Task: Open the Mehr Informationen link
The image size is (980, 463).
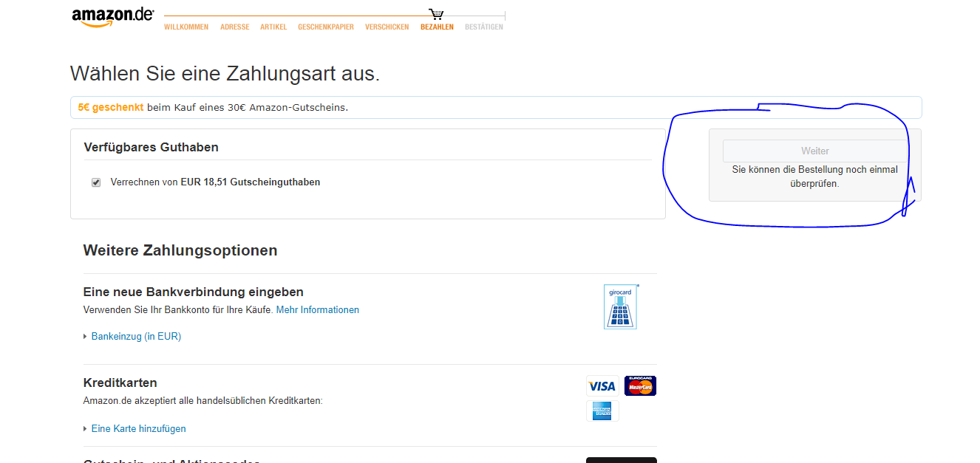Action: coord(318,310)
